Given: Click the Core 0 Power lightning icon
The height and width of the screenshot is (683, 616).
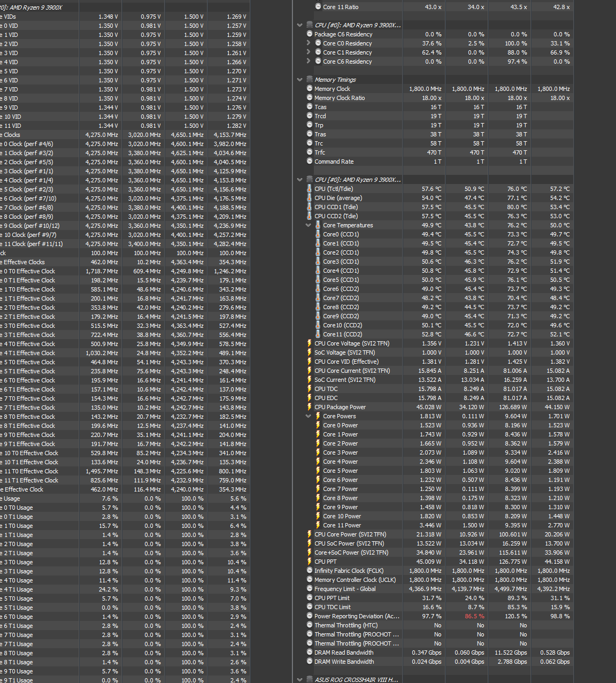Looking at the screenshot, I should [x=318, y=425].
